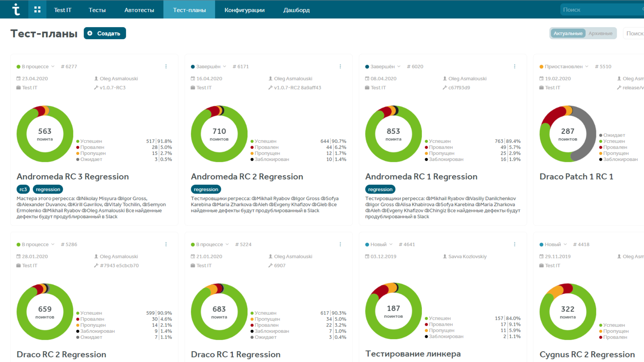644x362 pixels.
Task: Open the Дашборд menu item
Action: click(296, 10)
